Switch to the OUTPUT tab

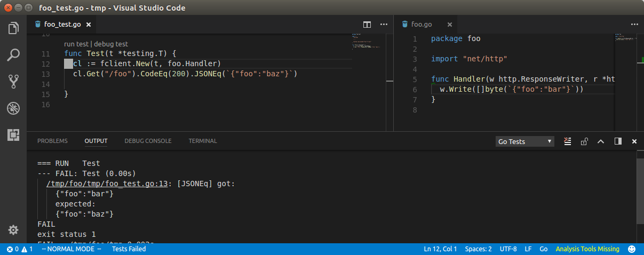tap(96, 141)
